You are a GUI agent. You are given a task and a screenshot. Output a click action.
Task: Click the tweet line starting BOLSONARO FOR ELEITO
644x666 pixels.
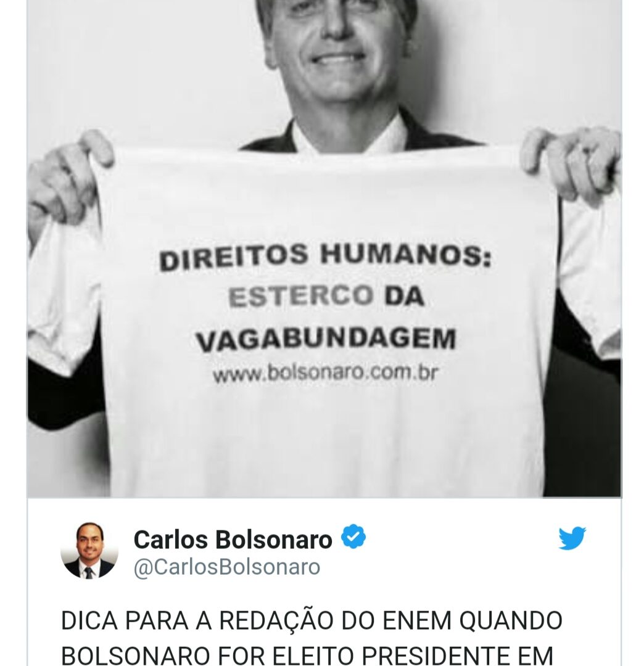click(x=307, y=656)
